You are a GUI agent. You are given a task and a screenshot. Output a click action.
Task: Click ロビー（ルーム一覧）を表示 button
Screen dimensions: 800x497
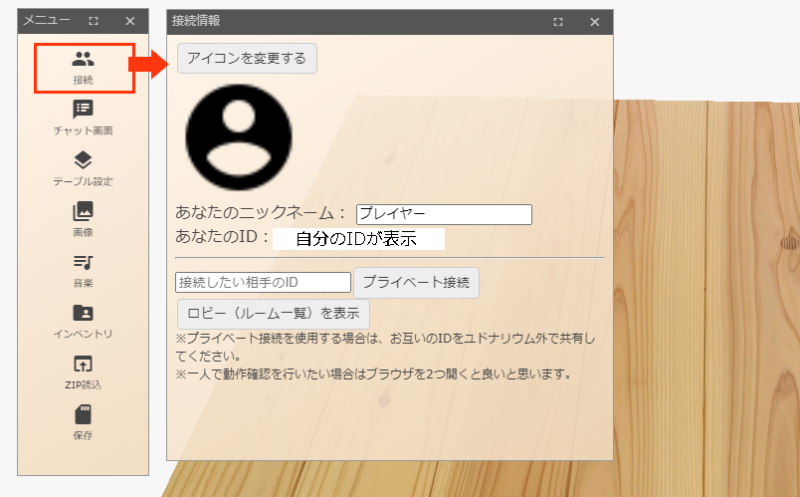tap(273, 313)
